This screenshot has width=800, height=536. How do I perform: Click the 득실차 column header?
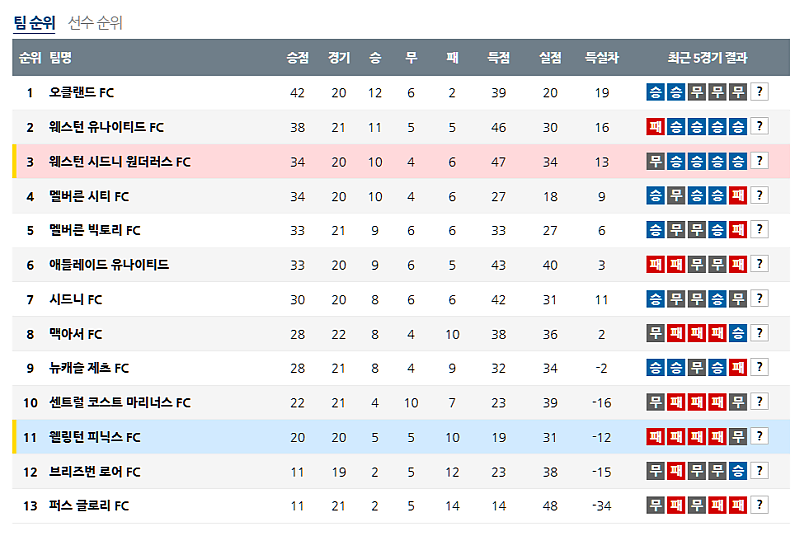(602, 58)
